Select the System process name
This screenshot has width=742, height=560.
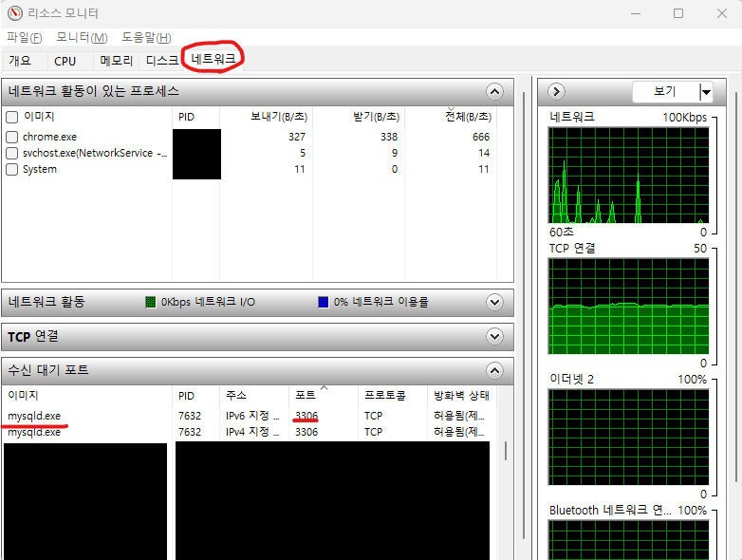[40, 169]
